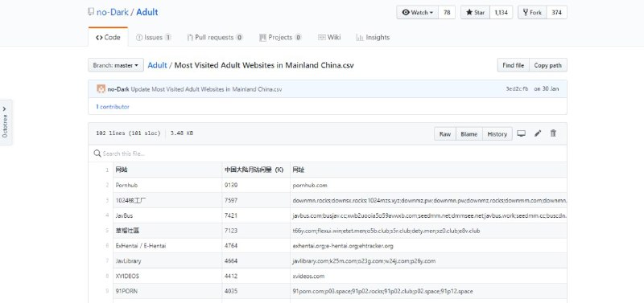Image resolution: width=644 pixels, height=303 pixels.
Task: Open the Blame view
Action: [469, 133]
